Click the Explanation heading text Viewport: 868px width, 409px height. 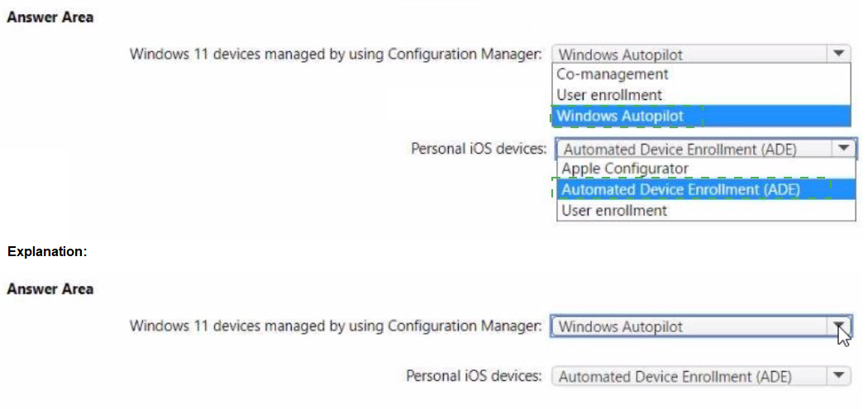click(48, 251)
